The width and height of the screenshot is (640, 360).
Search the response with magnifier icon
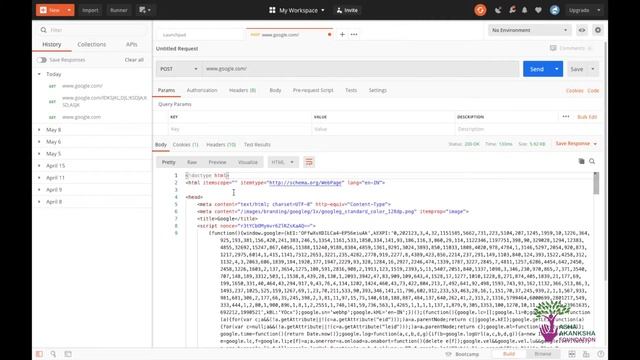click(x=592, y=162)
